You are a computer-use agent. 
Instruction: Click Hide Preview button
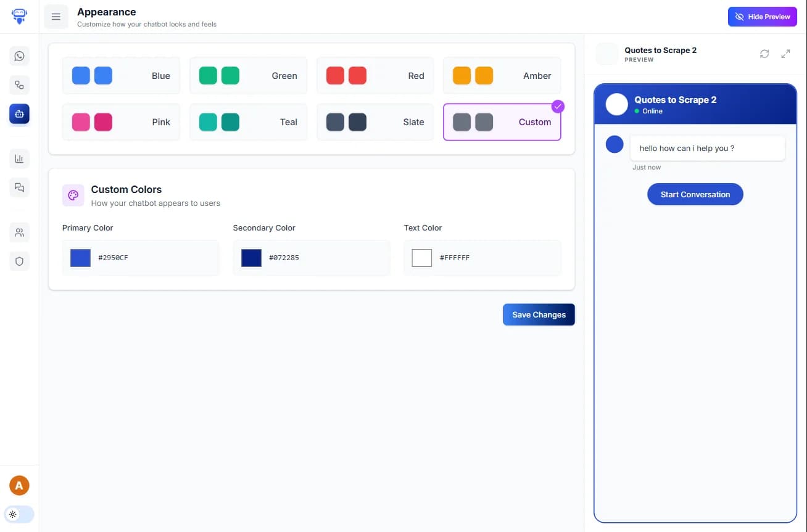tap(762, 17)
